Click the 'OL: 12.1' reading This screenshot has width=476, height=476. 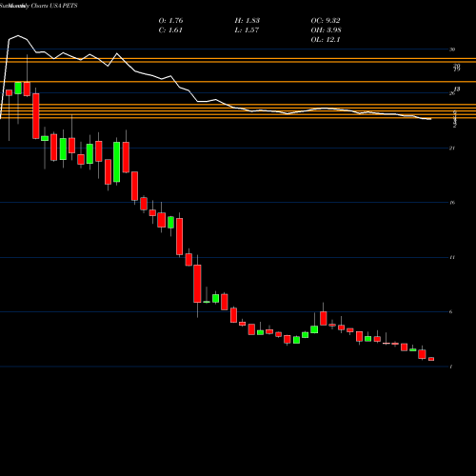coord(326,40)
